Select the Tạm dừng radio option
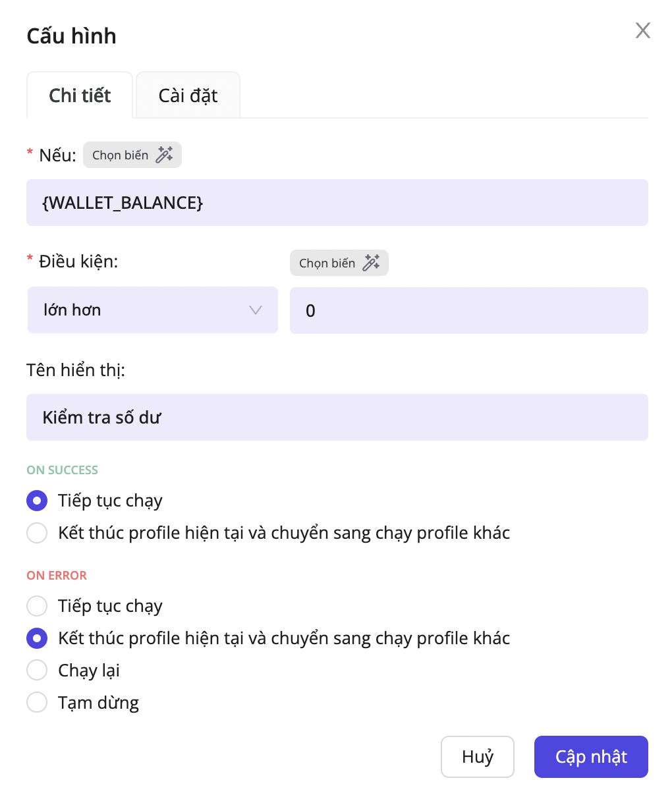Screen dimensions: 672x797 point(37,703)
